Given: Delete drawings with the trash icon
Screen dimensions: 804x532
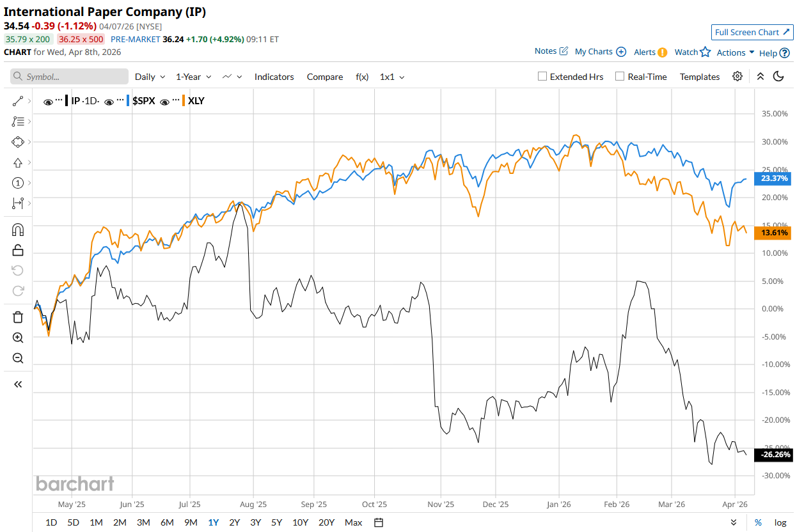Looking at the screenshot, I should 18,317.
